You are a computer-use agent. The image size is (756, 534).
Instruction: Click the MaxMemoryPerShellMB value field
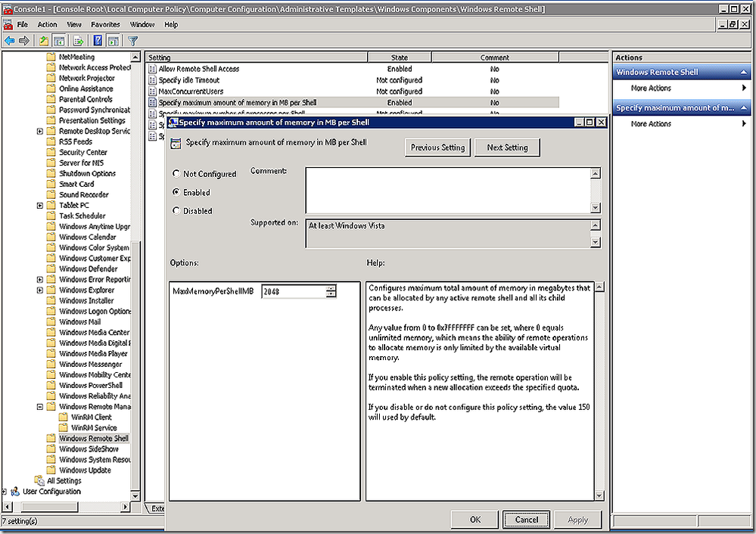coord(294,291)
